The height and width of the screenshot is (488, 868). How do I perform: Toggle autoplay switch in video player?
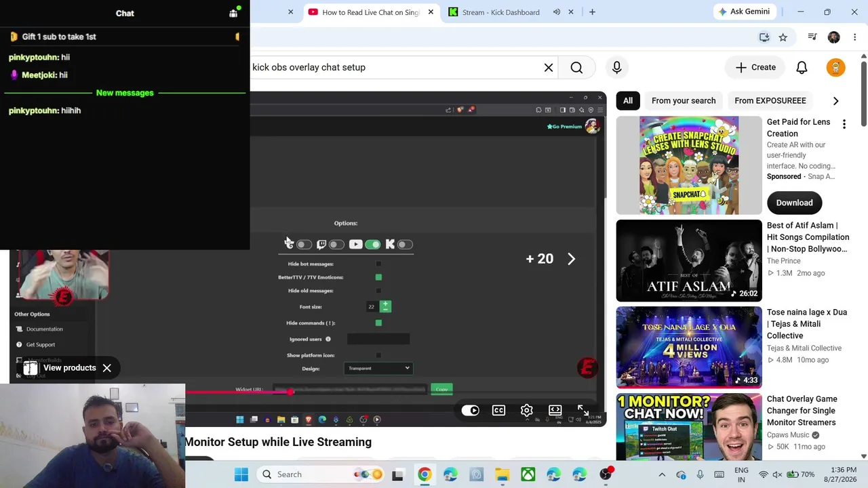470,410
